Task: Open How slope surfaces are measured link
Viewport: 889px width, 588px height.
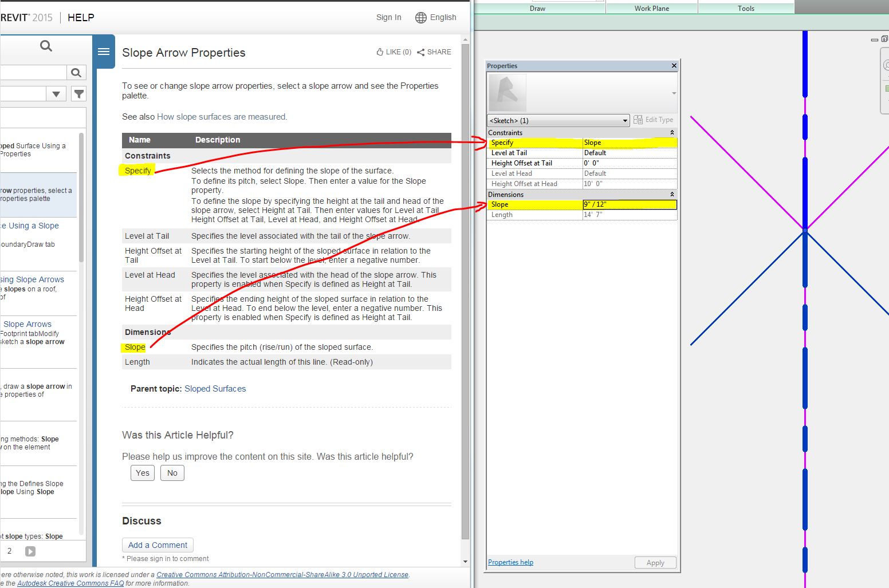Action: tap(221, 117)
